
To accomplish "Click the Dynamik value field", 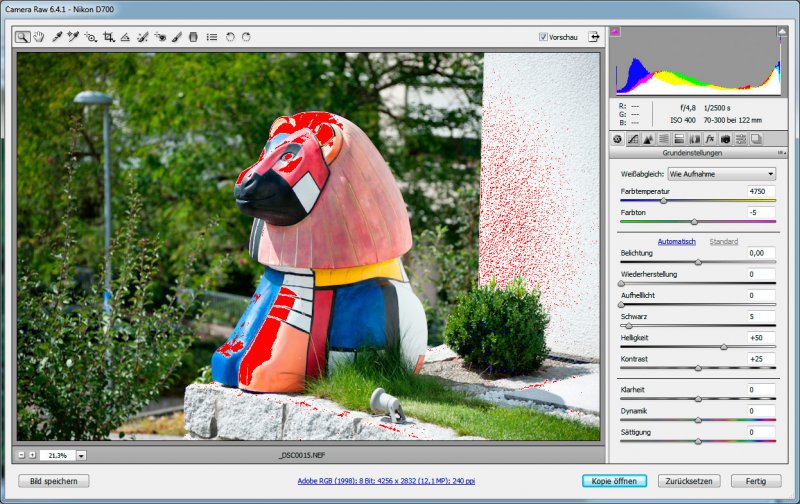I will 761,411.
